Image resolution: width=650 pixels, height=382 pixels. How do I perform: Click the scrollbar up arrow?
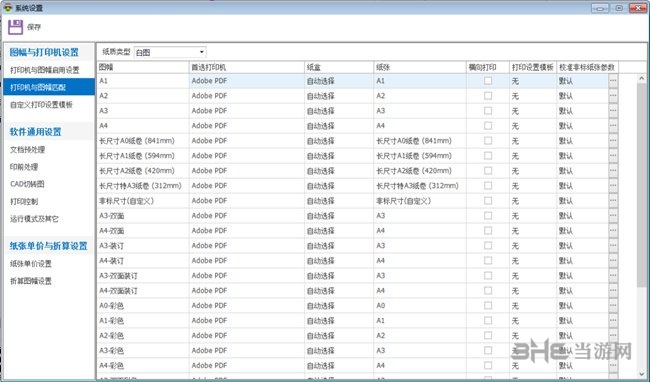641,78
